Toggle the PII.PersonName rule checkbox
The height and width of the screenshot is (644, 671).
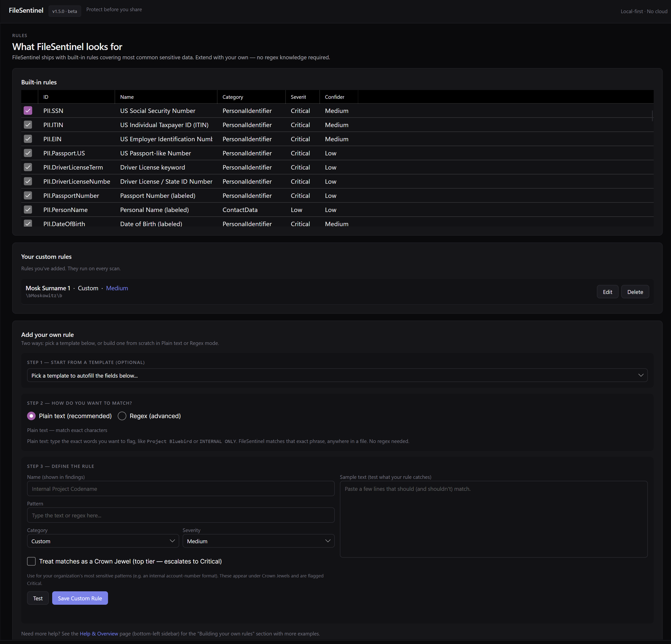pyautogui.click(x=28, y=210)
